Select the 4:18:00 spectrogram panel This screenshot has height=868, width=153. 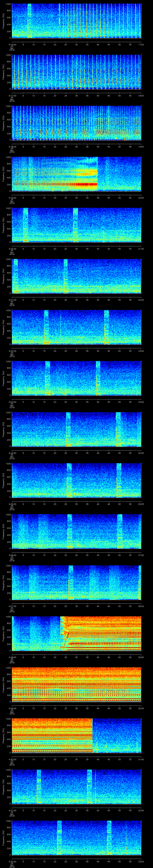tap(76, 123)
